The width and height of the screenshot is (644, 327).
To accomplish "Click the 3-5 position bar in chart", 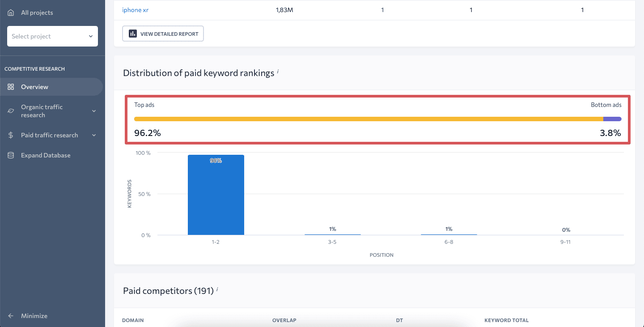I will point(333,234).
